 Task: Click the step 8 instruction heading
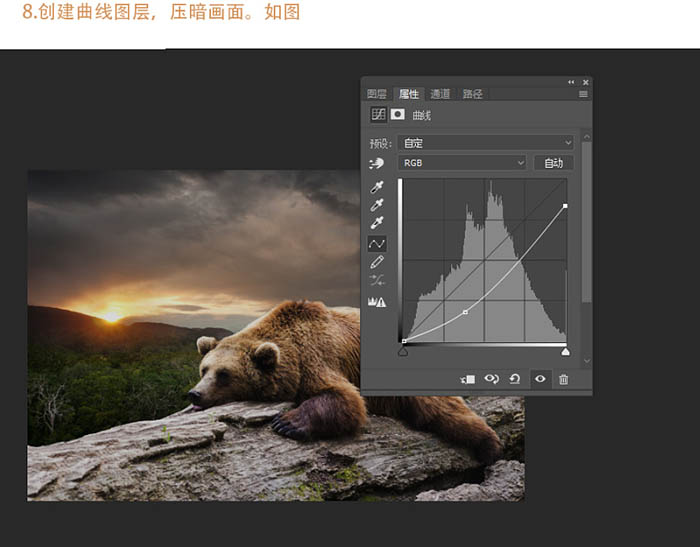coord(161,12)
